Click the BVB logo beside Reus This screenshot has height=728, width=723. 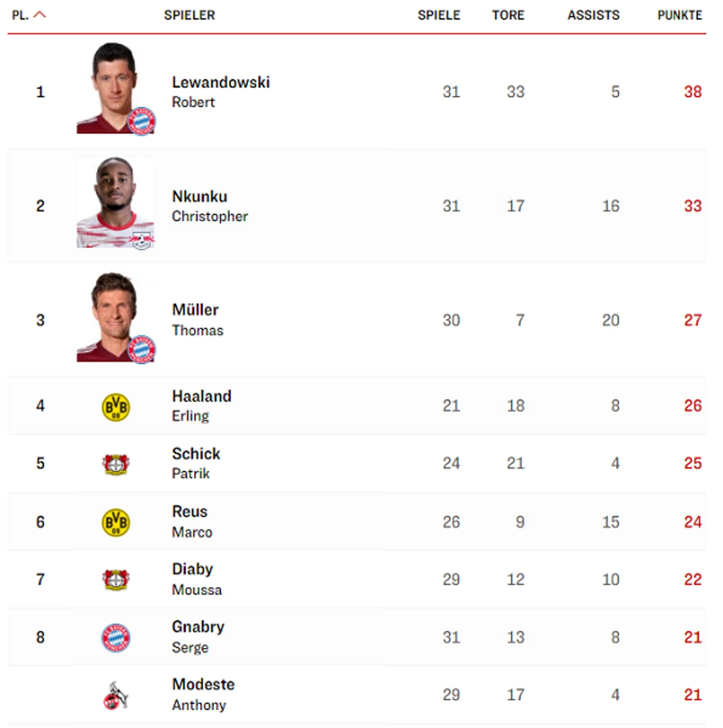click(115, 522)
